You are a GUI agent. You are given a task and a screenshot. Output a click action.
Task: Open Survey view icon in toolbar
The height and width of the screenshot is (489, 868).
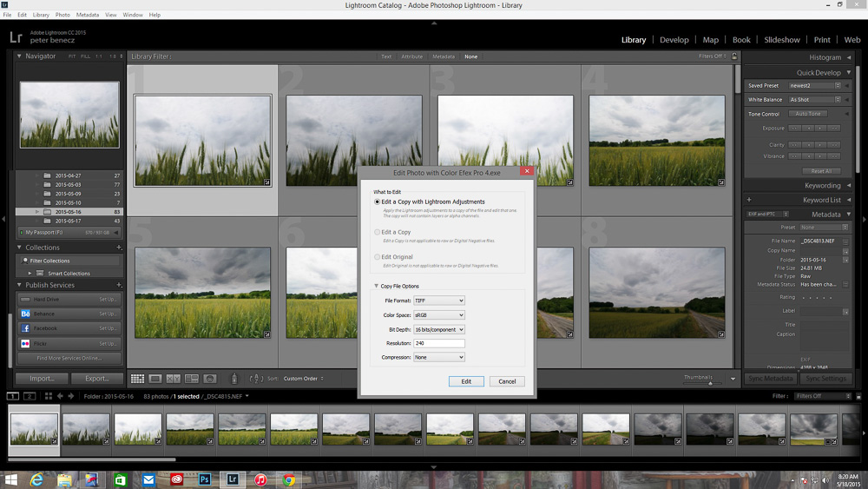click(x=191, y=379)
